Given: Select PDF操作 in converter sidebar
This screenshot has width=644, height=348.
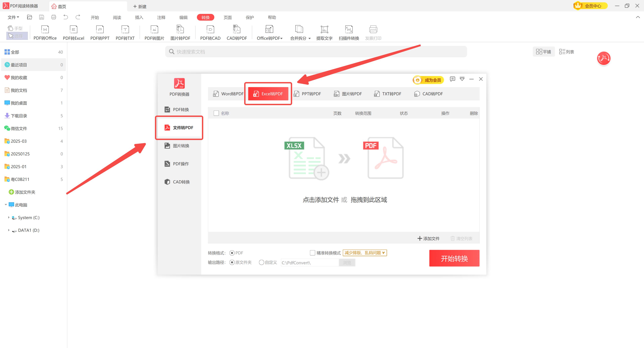Looking at the screenshot, I should pos(179,164).
